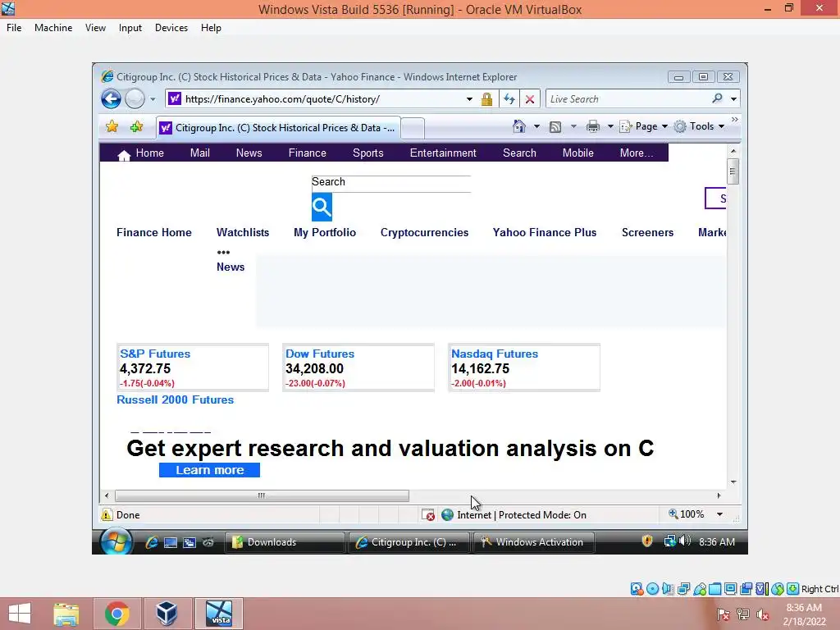840x630 pixels.
Task: Open a new blank IE tab
Action: [413, 128]
